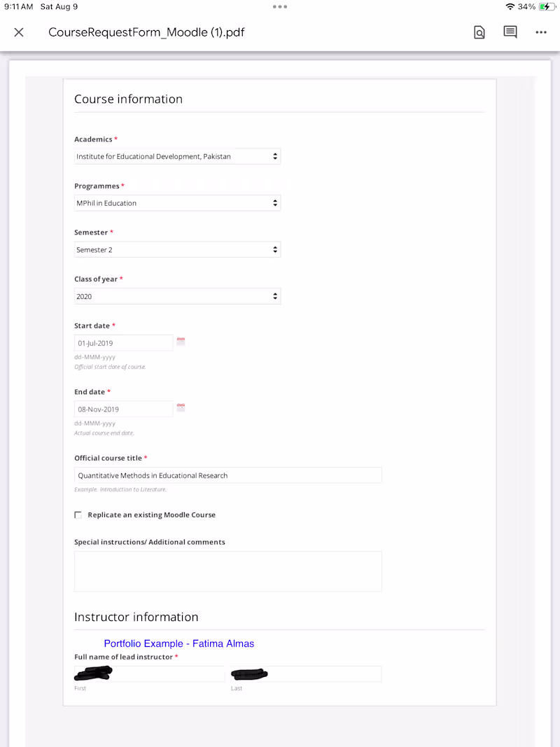Tap the Wi-Fi status icon
The width and height of the screenshot is (560, 747).
pos(509,6)
